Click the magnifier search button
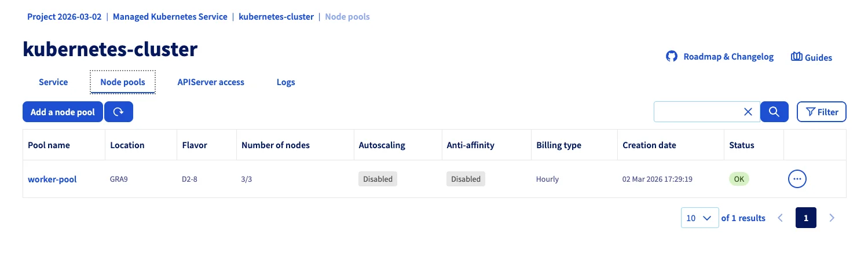868x257 pixels. coord(774,112)
